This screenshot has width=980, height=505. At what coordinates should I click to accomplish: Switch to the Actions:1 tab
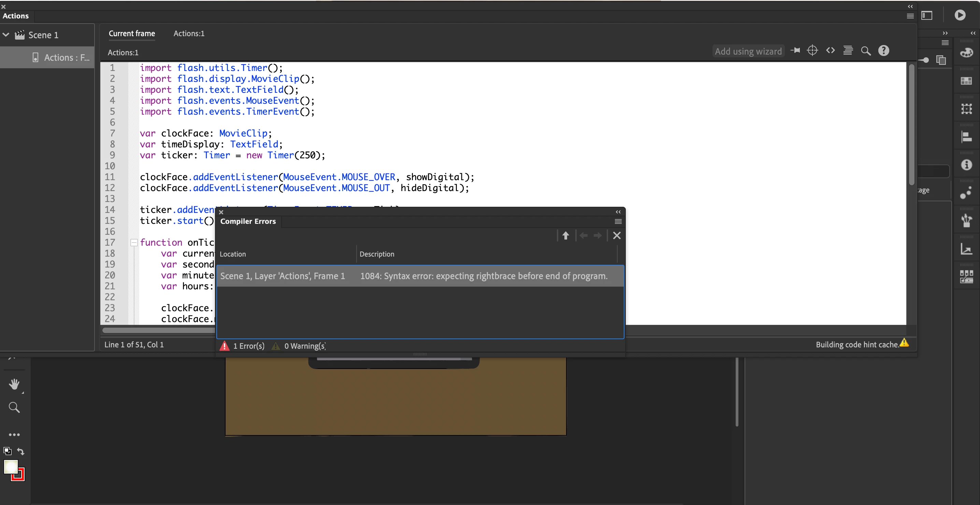tap(189, 33)
